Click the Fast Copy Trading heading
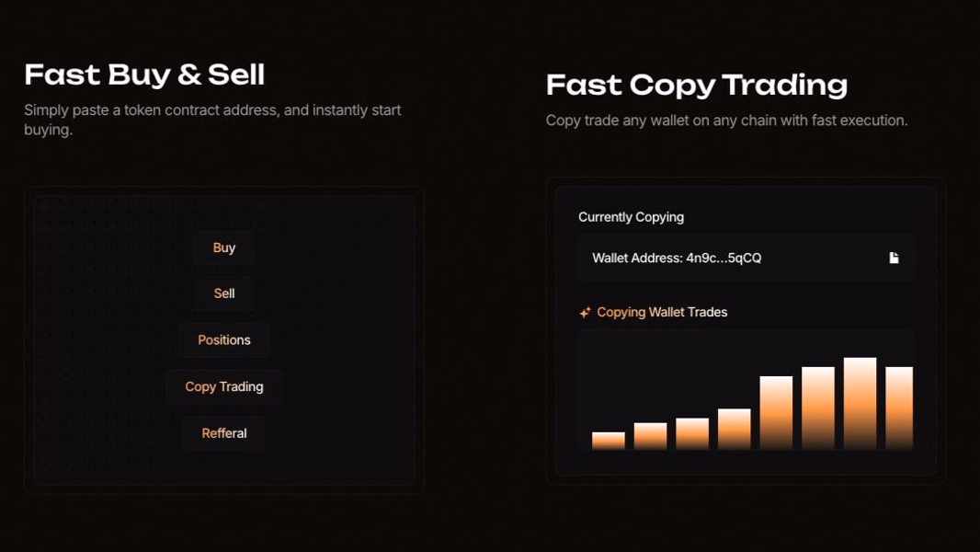 696,85
